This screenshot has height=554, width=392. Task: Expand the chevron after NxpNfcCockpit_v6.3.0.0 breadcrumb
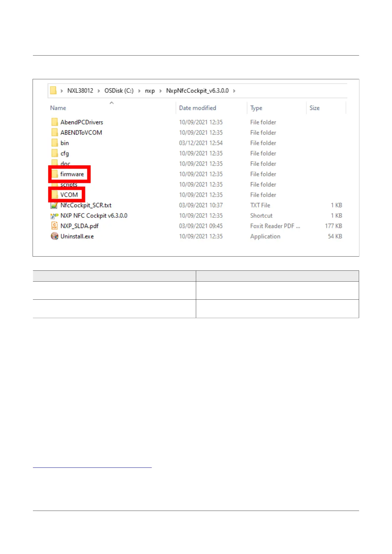click(234, 91)
